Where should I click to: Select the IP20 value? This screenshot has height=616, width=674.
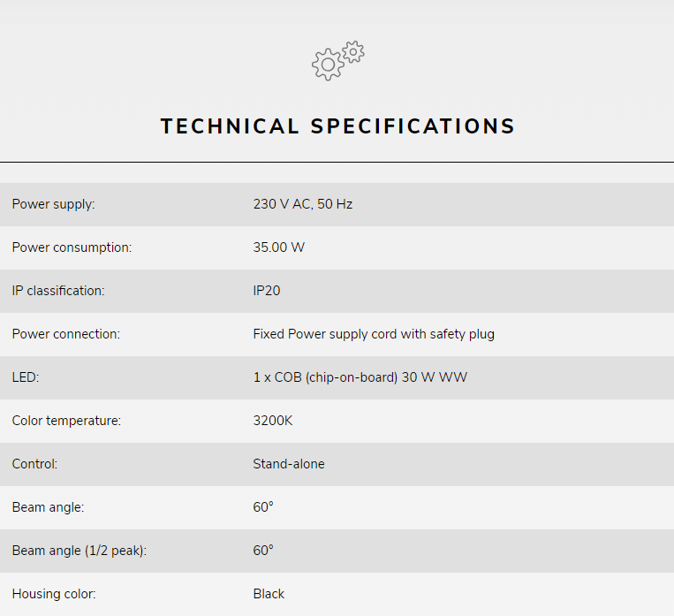point(267,291)
